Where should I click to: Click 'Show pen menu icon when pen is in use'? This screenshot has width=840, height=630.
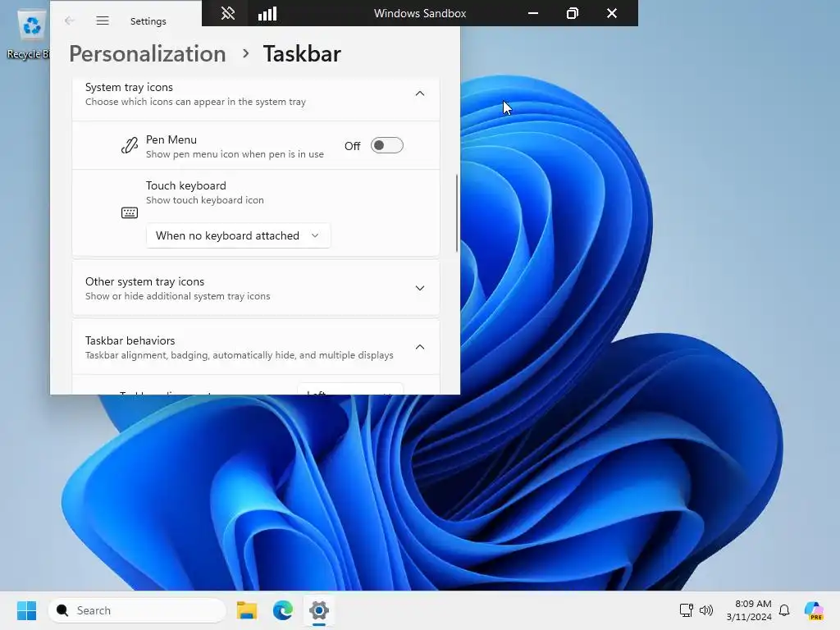pyautogui.click(x=235, y=154)
